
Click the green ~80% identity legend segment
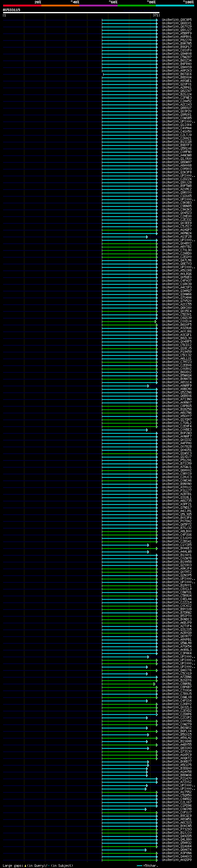pos(137,6)
